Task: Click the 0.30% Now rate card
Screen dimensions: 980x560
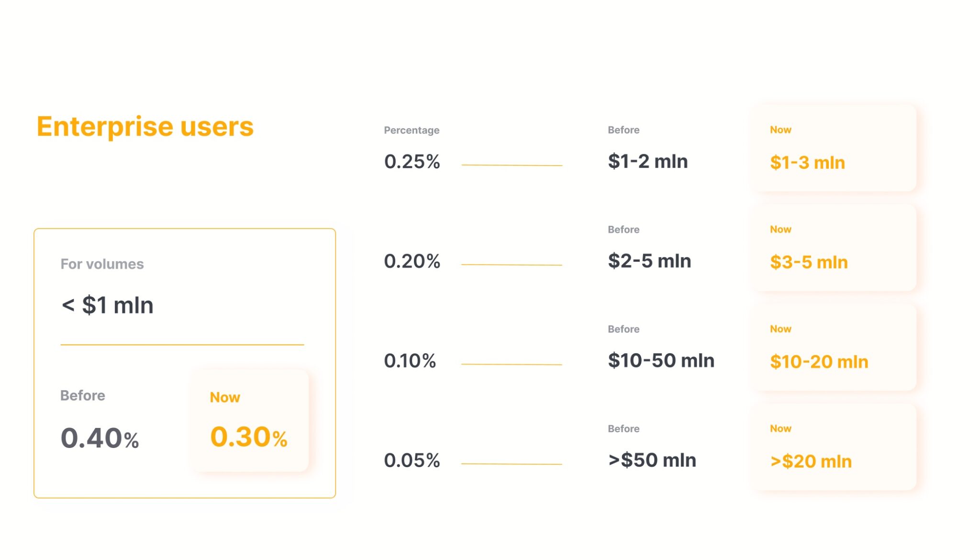Action: point(249,420)
